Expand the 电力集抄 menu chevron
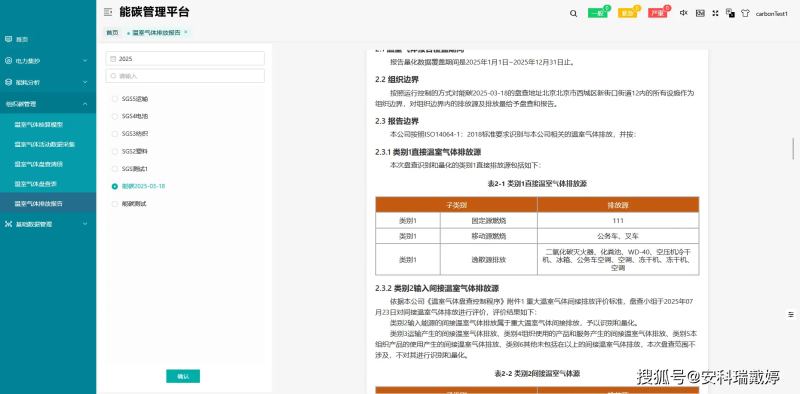 coord(85,61)
